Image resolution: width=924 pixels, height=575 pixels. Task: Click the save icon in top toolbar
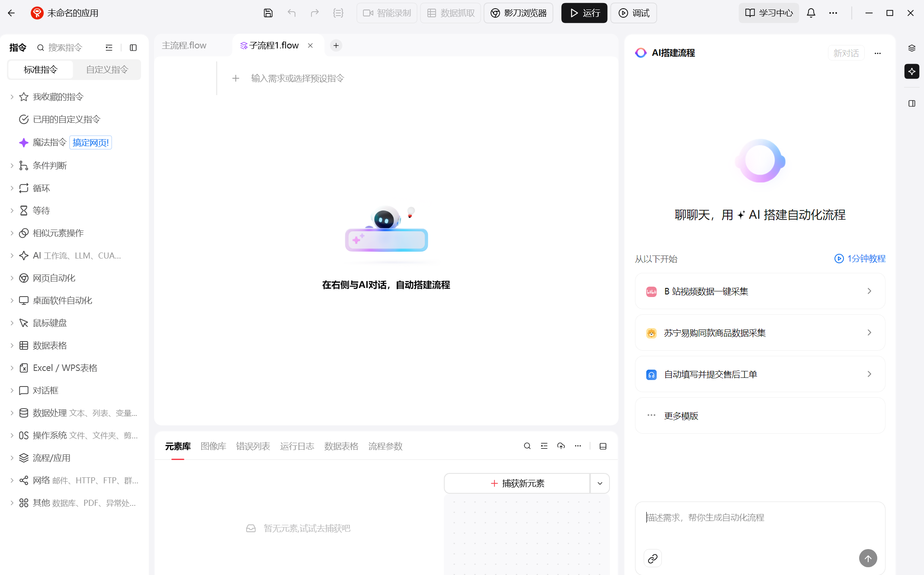pyautogui.click(x=268, y=13)
